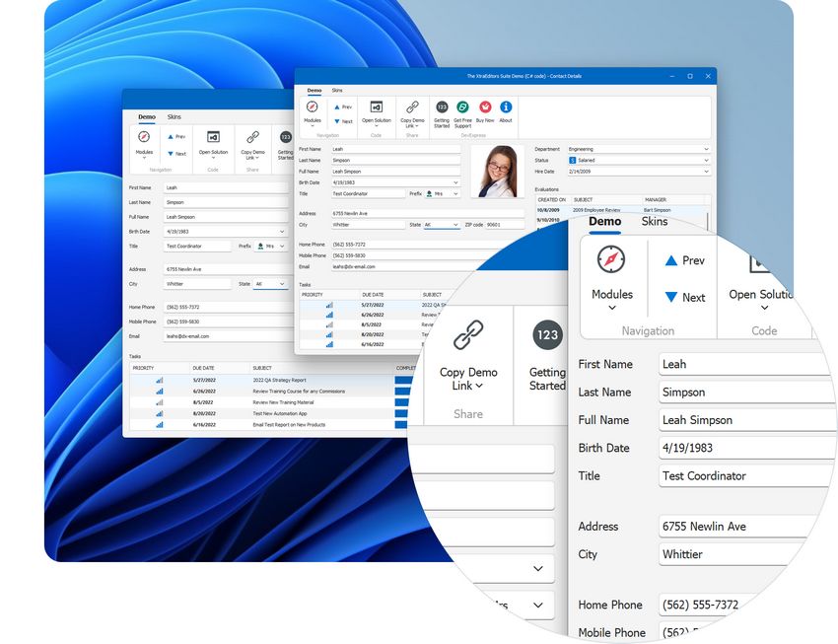Open the Hire Date picker dropdown
Viewport: 838px width, 644px height.
(705, 172)
